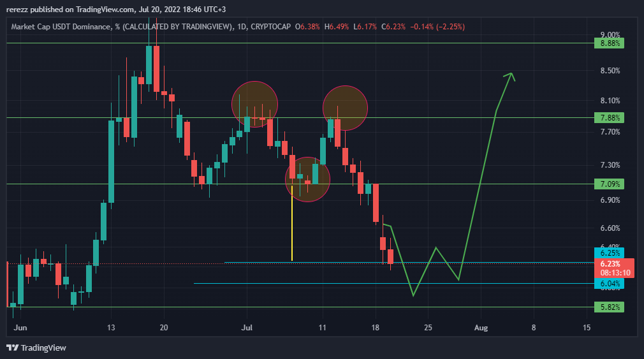Viewport: 644px width, 359px height.
Task: Select the circle drawing at the 7.09% level
Action: (x=307, y=180)
